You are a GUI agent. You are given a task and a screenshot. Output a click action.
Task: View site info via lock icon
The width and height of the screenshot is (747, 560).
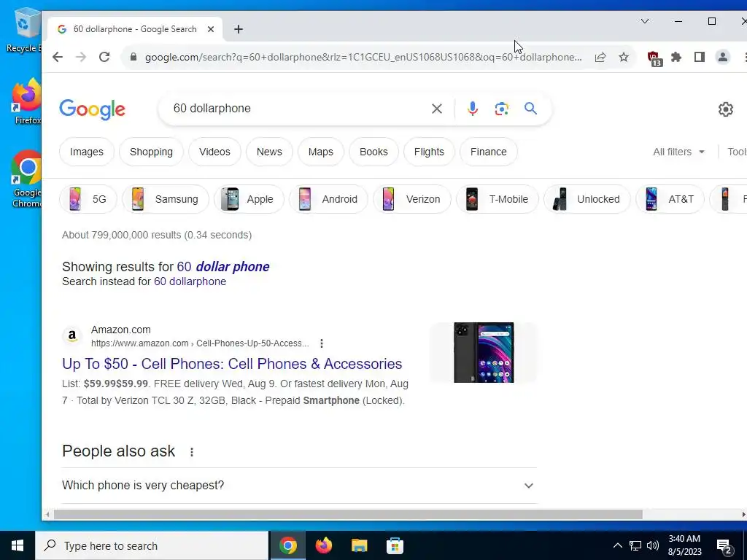(x=133, y=57)
